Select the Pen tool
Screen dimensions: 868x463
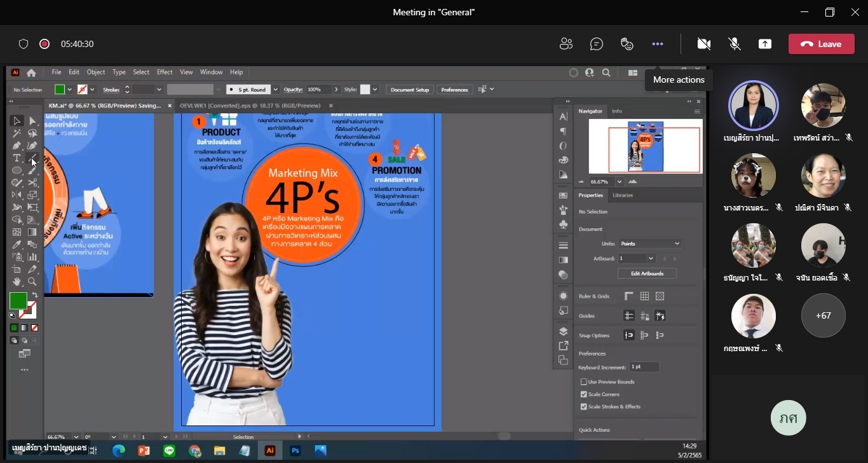click(x=17, y=146)
